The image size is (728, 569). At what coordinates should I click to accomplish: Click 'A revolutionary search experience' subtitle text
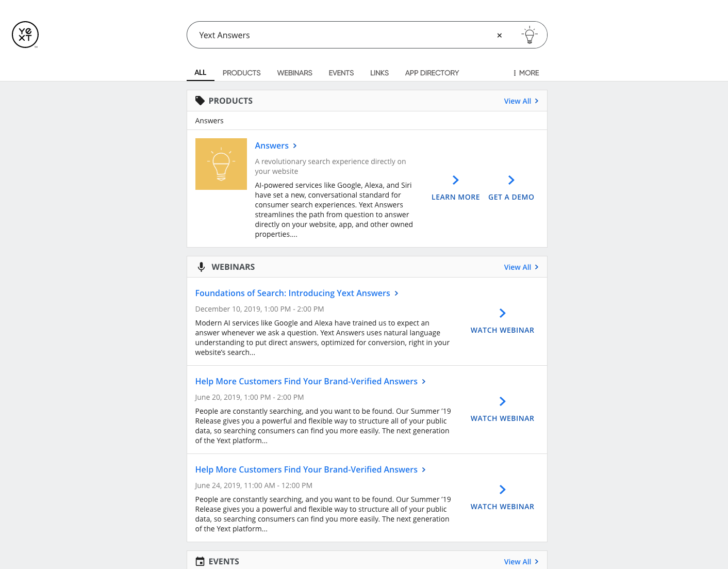pos(330,166)
